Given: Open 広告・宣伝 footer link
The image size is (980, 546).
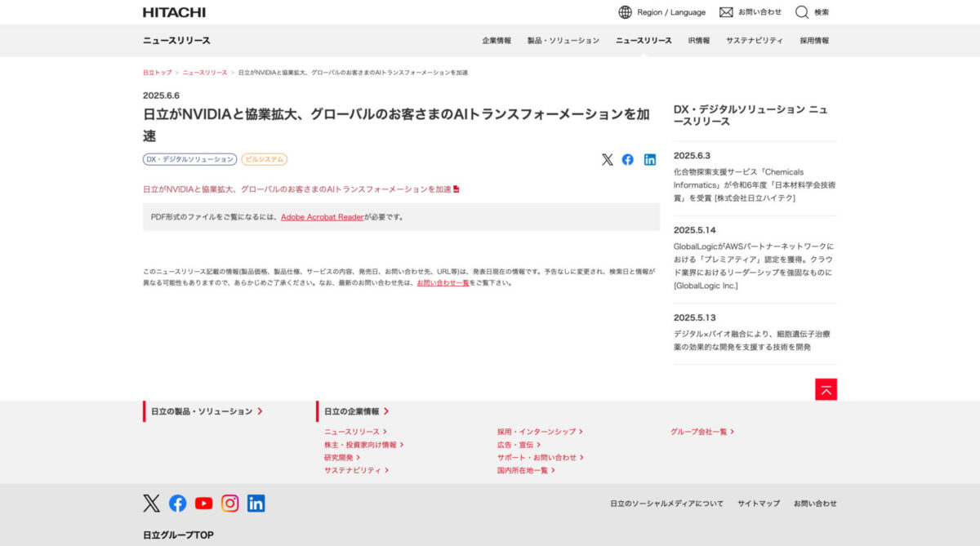Looking at the screenshot, I should tap(519, 445).
